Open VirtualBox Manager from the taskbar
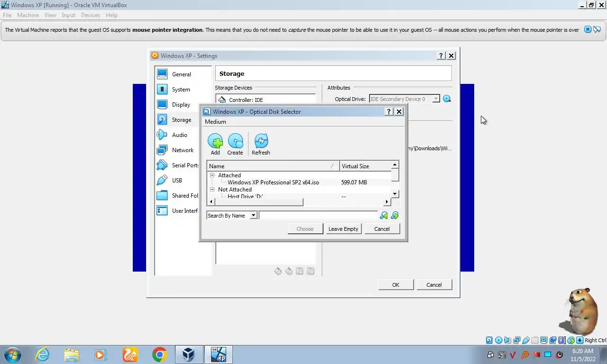This screenshot has height=364, width=607. coord(189,355)
